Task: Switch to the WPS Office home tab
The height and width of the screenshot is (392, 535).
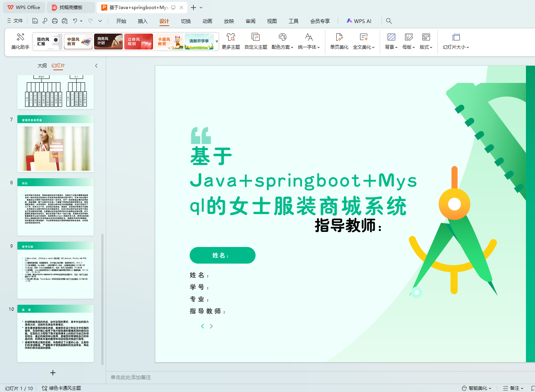Action: point(24,8)
